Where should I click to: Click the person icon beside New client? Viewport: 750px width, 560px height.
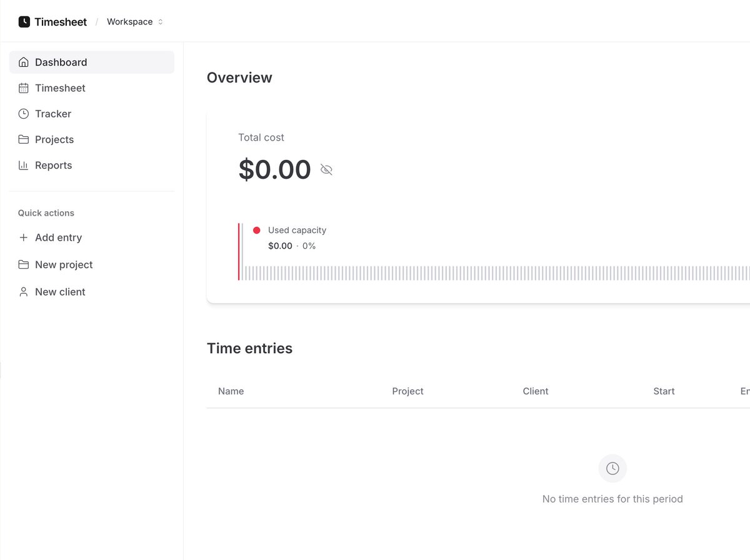tap(24, 292)
